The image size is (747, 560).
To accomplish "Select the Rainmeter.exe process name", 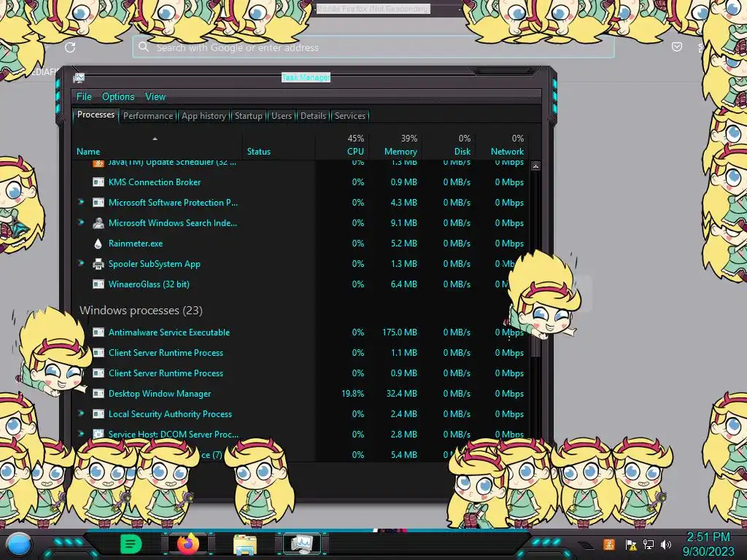I will coord(136,244).
